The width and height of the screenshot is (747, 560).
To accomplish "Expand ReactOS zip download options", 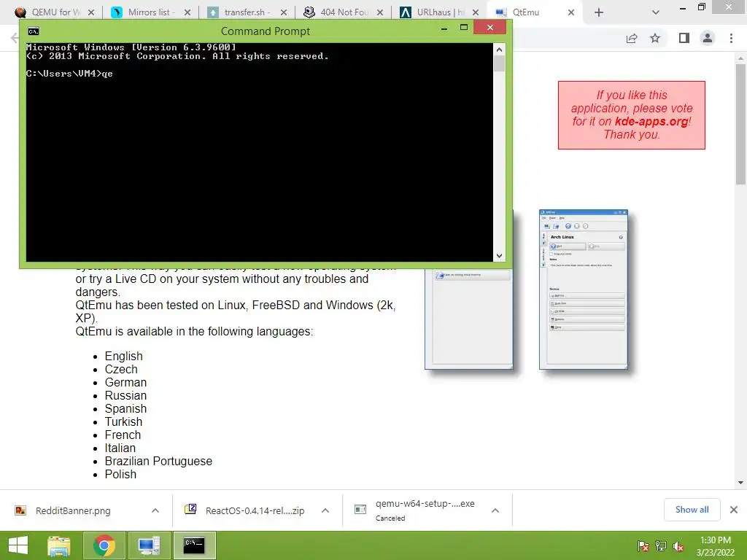I will 325,510.
